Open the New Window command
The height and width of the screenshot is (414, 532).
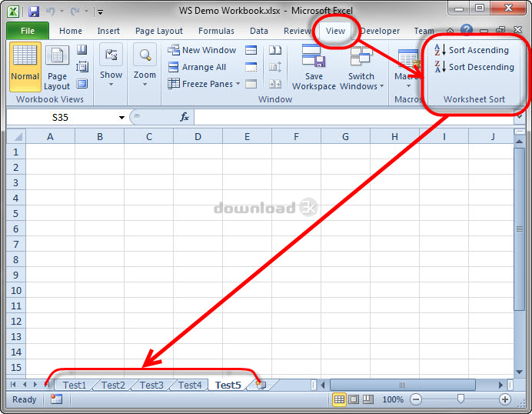[202, 50]
